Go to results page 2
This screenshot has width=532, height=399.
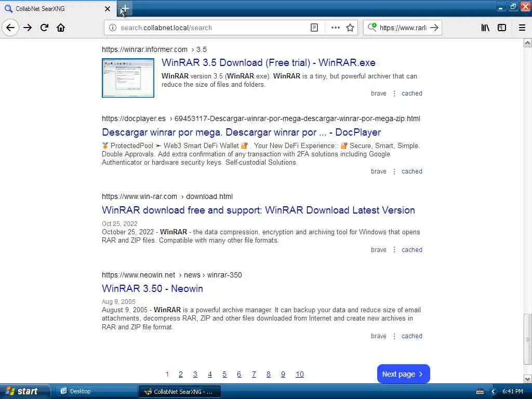(x=180, y=374)
